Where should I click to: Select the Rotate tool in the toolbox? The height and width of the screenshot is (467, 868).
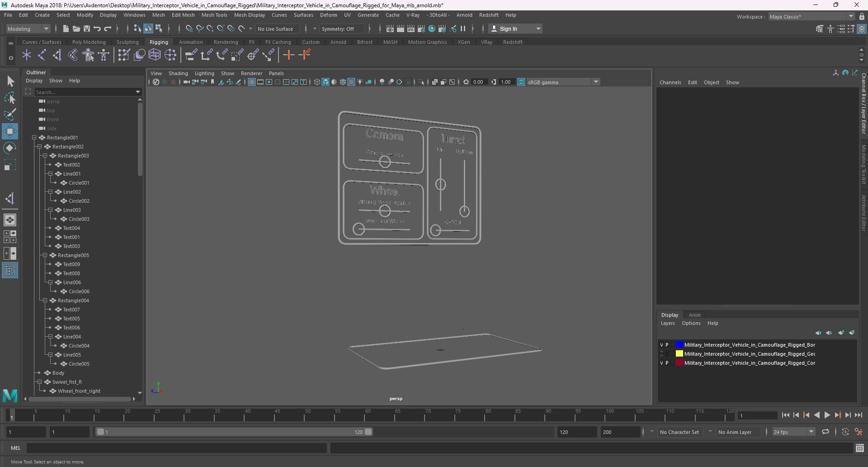(10, 148)
